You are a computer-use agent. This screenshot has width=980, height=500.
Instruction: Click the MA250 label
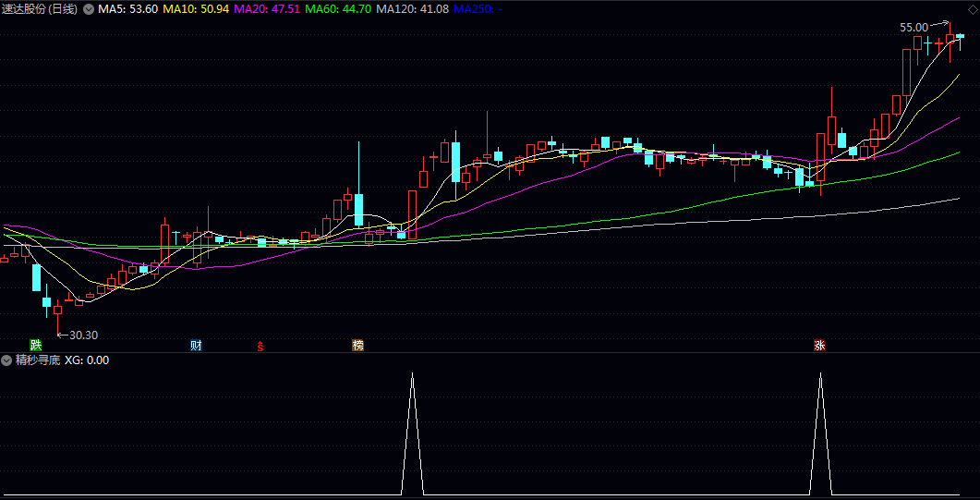click(x=477, y=9)
